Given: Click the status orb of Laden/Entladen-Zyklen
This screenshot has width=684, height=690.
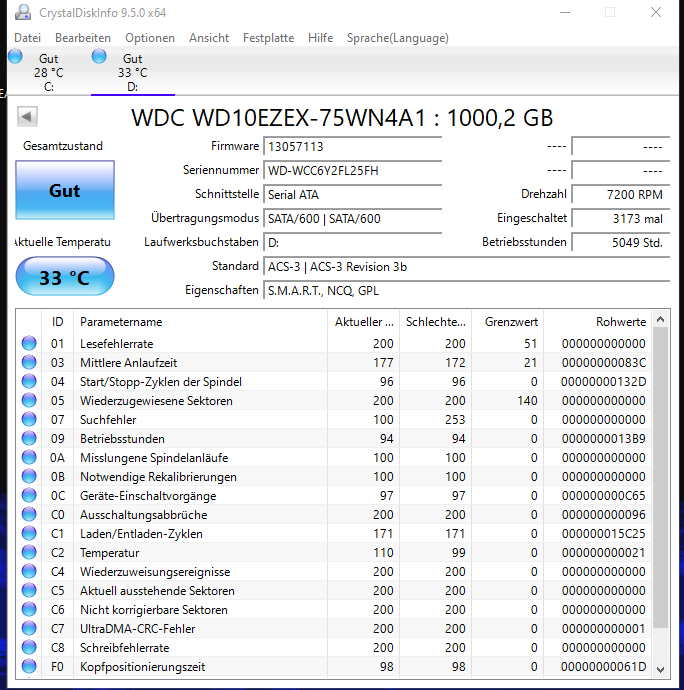Looking at the screenshot, I should tap(29, 533).
